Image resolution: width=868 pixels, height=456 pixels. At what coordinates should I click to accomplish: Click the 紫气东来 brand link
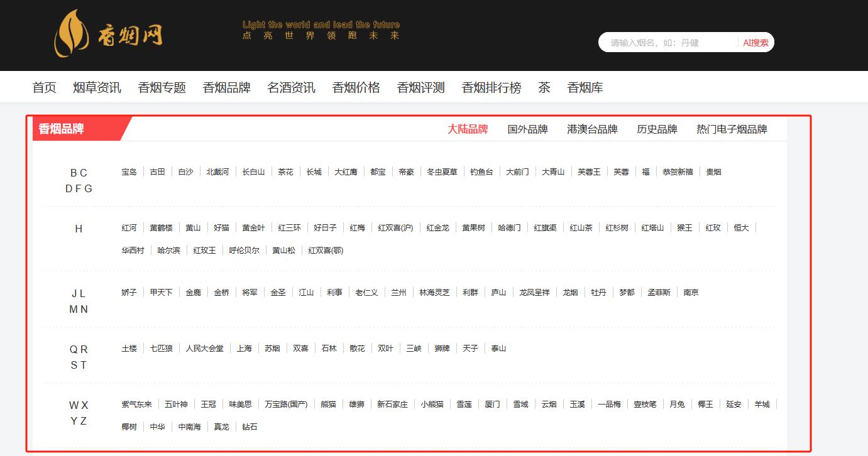(x=136, y=404)
